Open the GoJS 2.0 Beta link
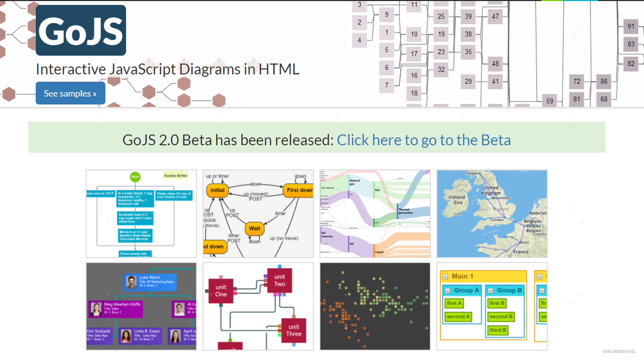Viewport: 644px width, 362px height. pos(423,140)
